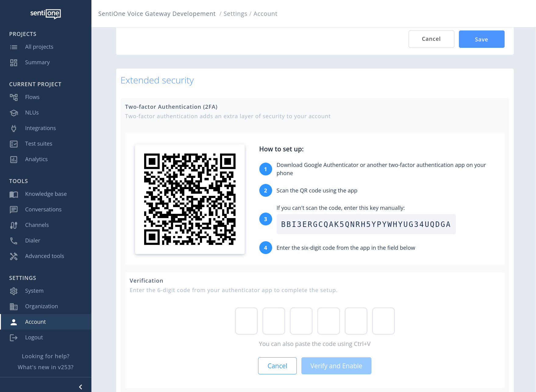
Task: Click the SentiOne Voice Gateway Developement breadcrumb
Action: pyautogui.click(x=157, y=14)
